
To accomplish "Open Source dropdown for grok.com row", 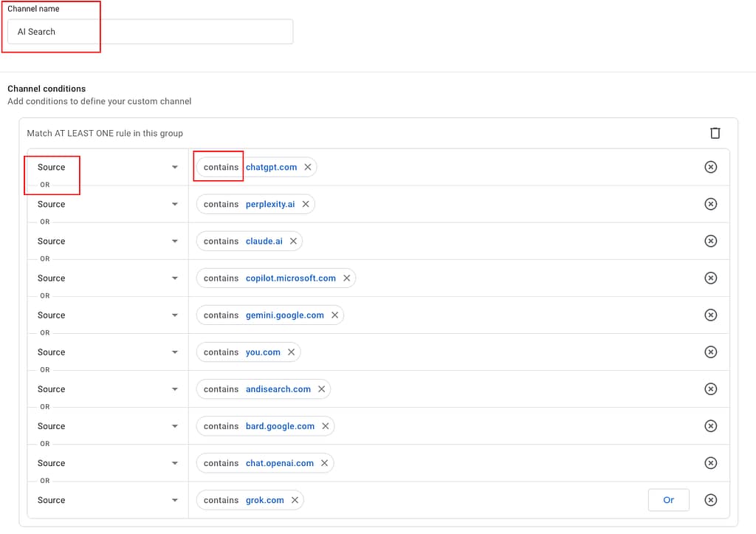I will pos(108,500).
